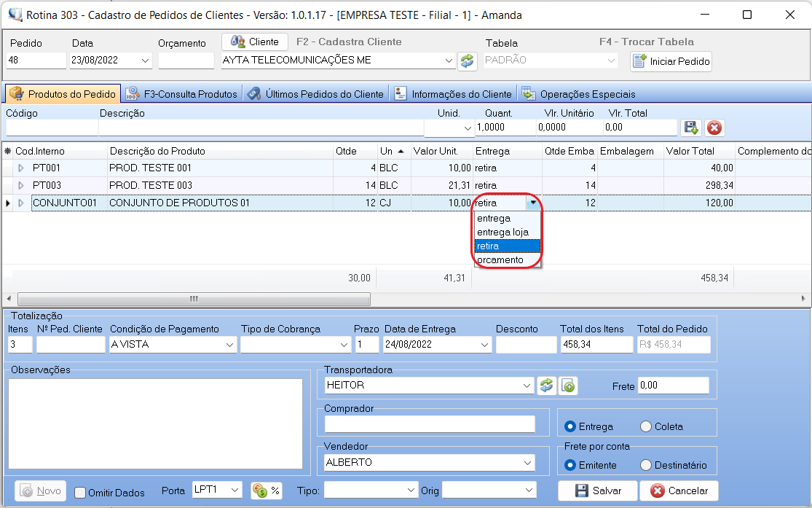Open Condição de Pagamento dropdown
The width and height of the screenshot is (812, 508).
point(229,345)
